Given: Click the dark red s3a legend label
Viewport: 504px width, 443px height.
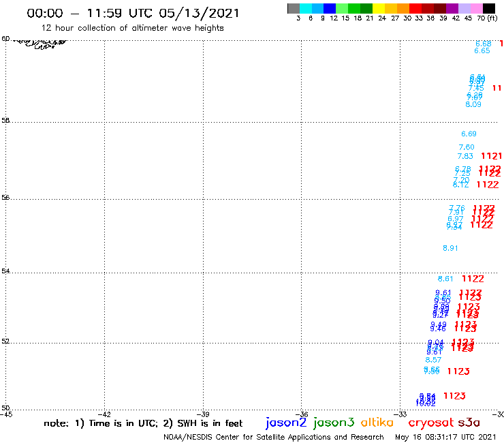Looking at the screenshot, I should (x=469, y=423).
